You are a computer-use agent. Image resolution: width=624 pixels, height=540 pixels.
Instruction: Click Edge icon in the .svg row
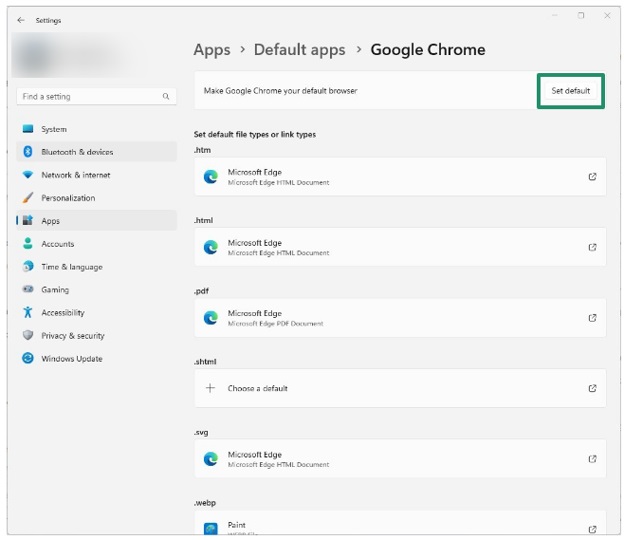pos(211,459)
